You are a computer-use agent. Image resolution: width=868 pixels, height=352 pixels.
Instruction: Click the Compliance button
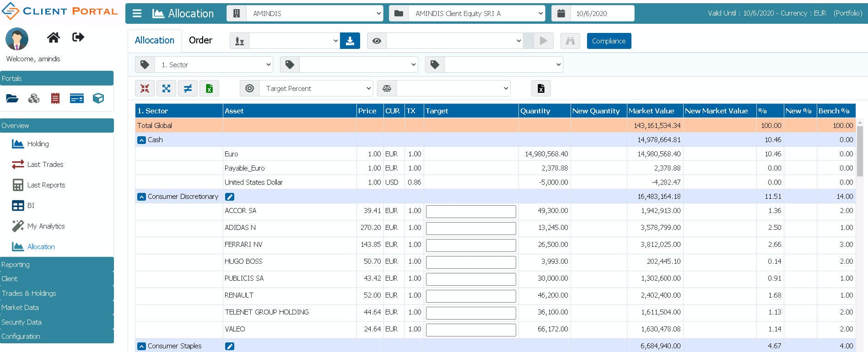[609, 41]
